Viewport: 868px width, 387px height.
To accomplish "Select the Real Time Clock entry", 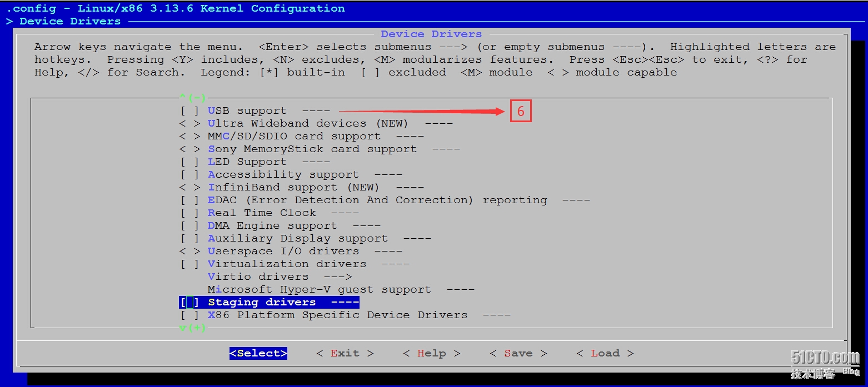I will (x=283, y=213).
